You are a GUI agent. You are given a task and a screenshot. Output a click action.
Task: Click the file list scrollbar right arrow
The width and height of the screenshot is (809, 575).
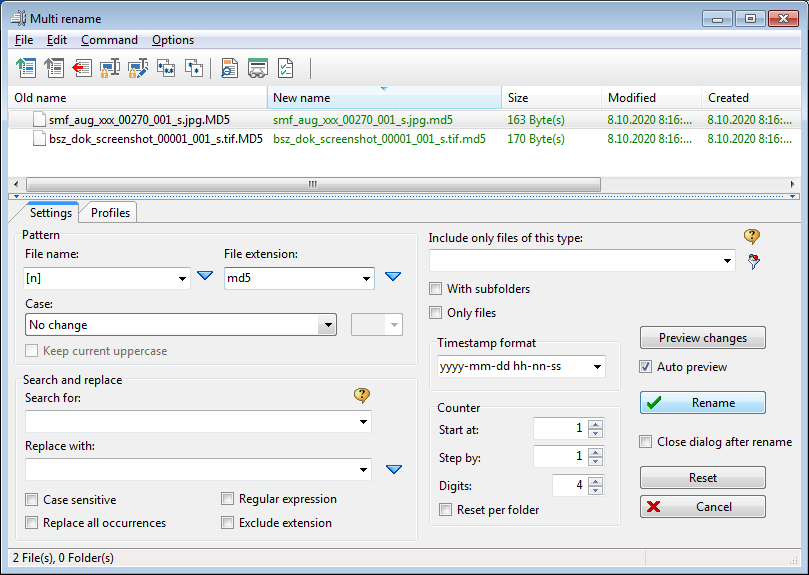792,184
